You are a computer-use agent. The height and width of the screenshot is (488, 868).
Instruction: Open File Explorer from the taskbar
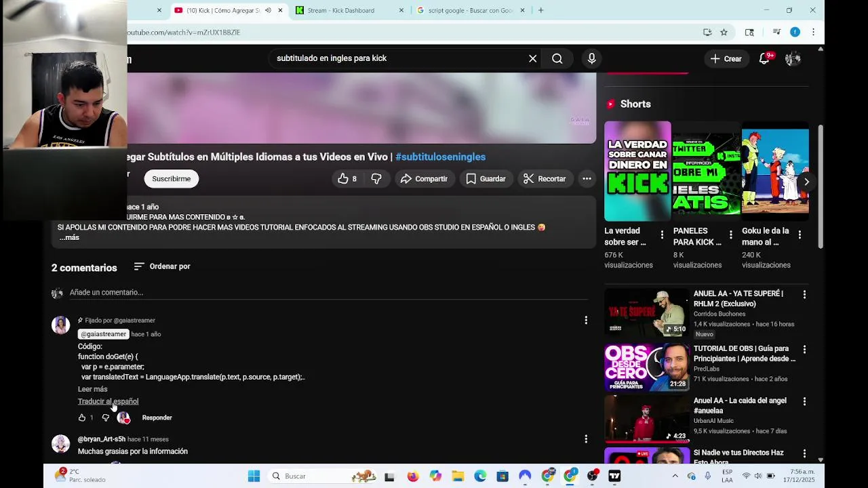click(x=458, y=476)
